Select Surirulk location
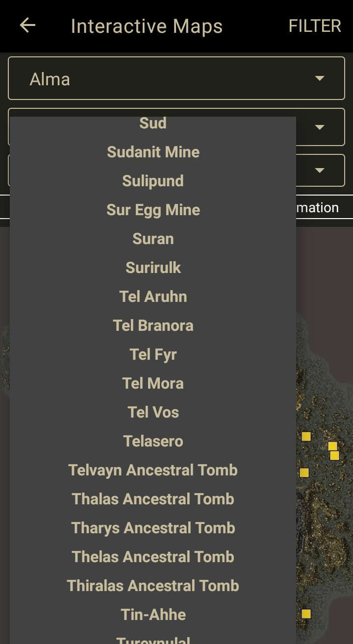The width and height of the screenshot is (353, 644). pos(153,268)
